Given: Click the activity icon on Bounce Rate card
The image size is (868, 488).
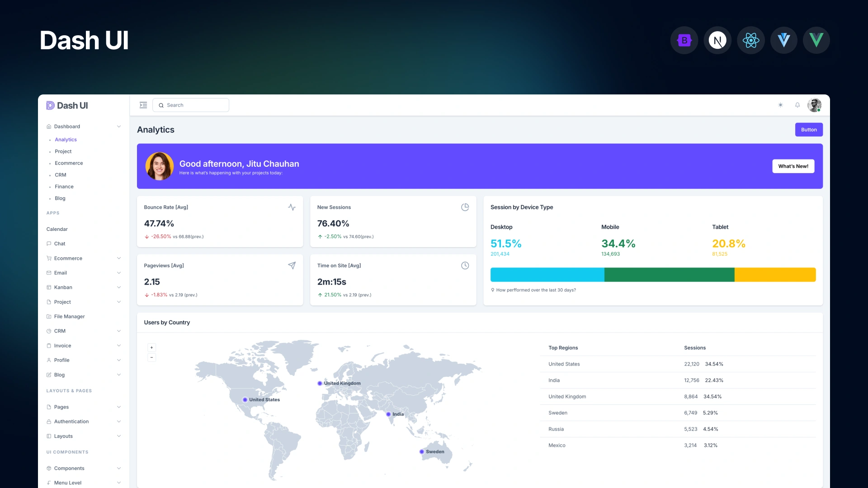Looking at the screenshot, I should click(x=292, y=207).
